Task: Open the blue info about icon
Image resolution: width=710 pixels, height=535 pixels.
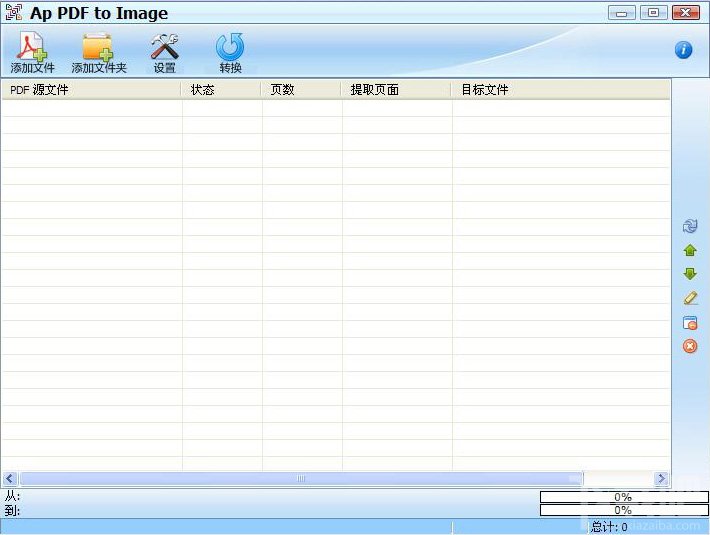Action: point(683,50)
